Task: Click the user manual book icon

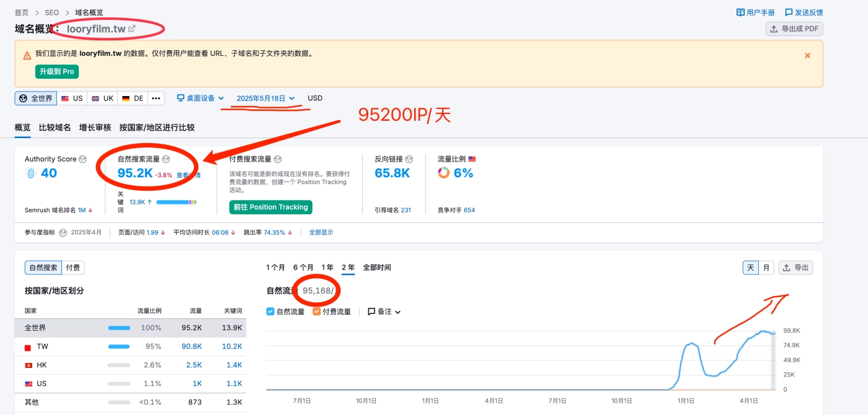Action: tap(740, 12)
